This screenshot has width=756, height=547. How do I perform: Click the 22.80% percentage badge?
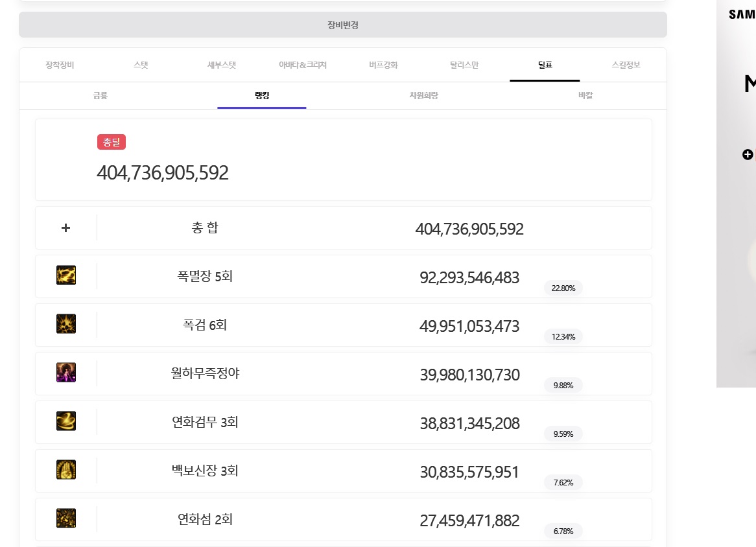point(563,288)
